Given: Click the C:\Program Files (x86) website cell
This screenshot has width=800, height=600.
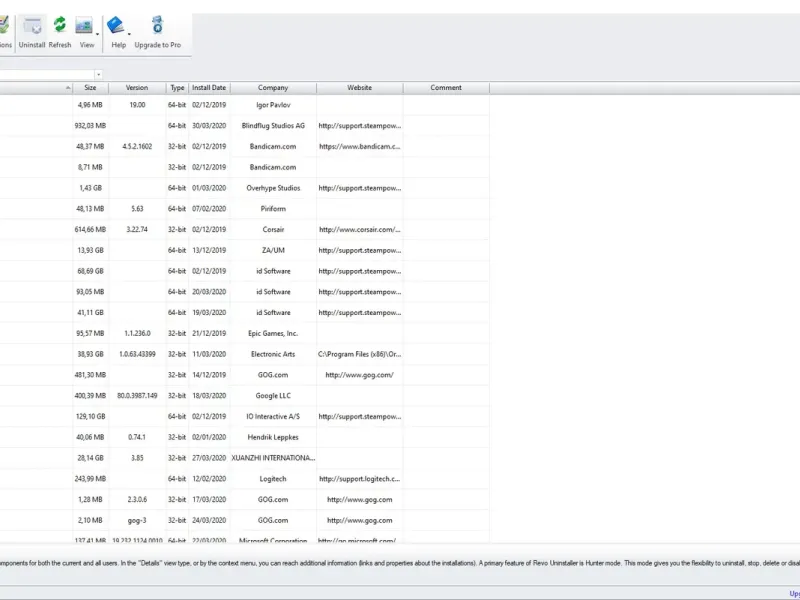Looking at the screenshot, I should coord(360,354).
